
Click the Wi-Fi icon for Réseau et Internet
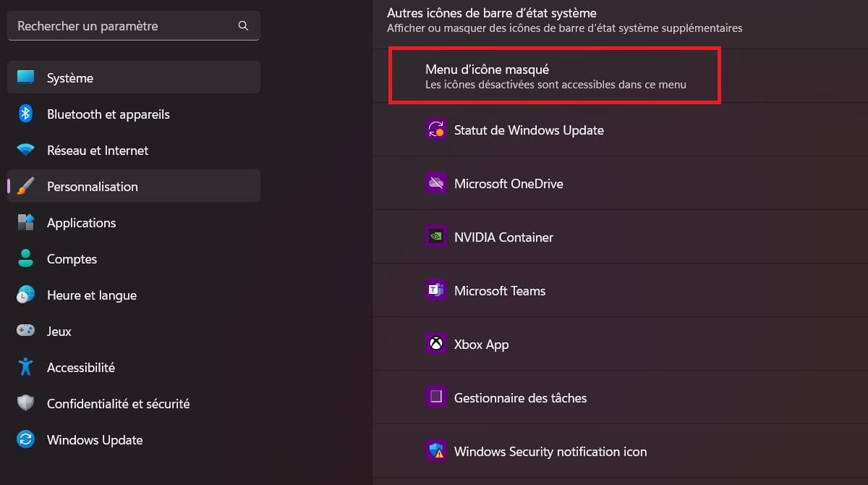pos(26,150)
